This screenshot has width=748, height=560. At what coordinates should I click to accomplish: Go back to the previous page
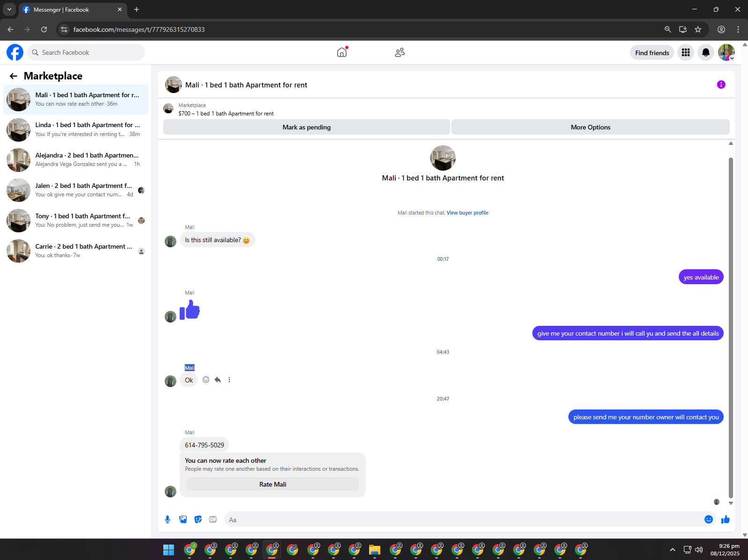coord(10,29)
